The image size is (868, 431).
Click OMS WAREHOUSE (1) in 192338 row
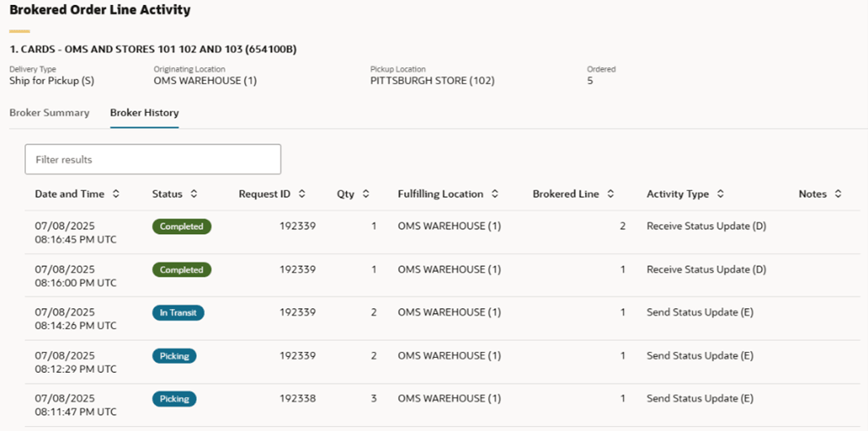coord(450,399)
